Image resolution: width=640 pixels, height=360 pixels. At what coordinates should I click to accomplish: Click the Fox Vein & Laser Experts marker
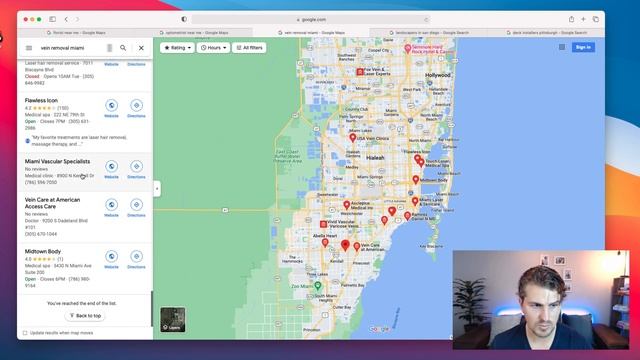click(x=360, y=72)
